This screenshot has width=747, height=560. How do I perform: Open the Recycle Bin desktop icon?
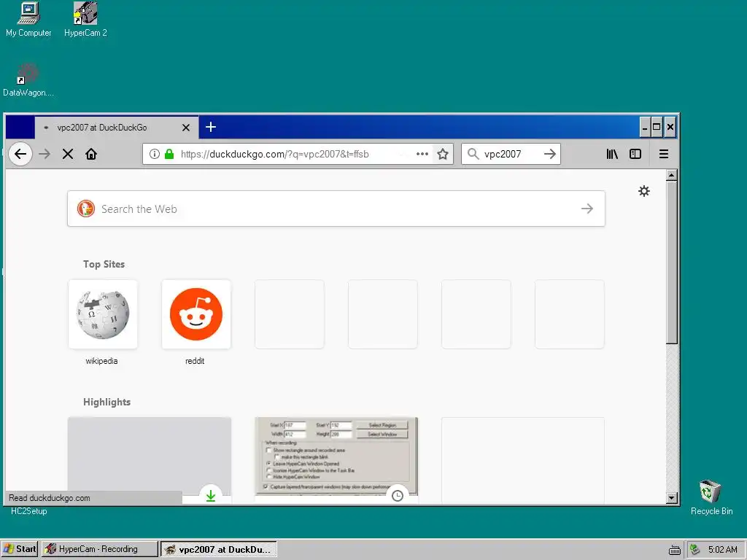click(711, 497)
